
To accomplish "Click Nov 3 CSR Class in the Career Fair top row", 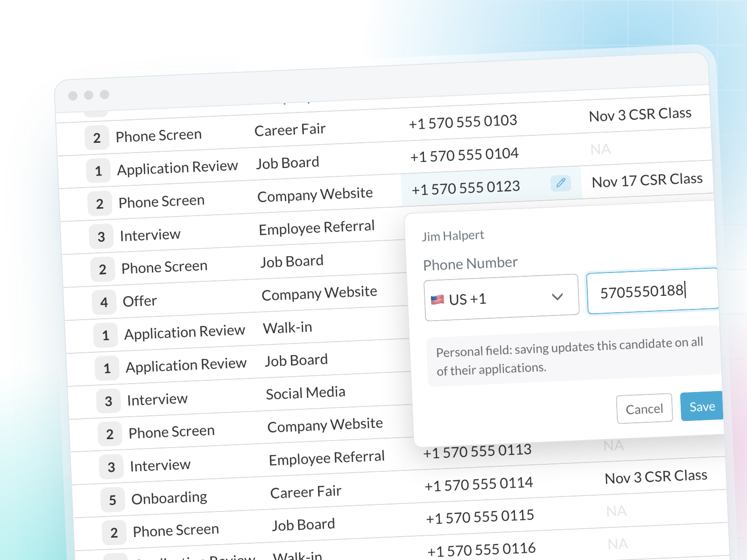I will tap(640, 114).
